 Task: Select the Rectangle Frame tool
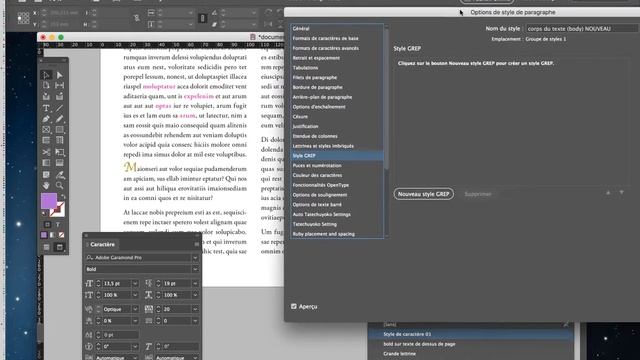tap(46, 130)
